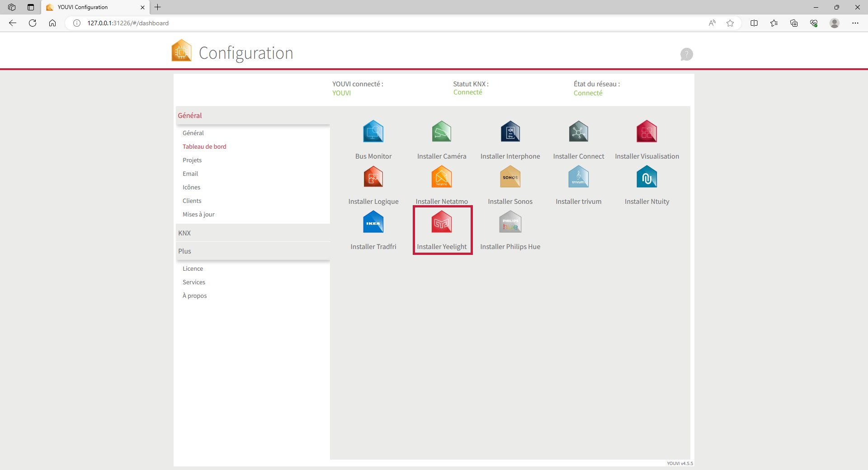
Task: Open browser essentials heart icon
Action: pos(814,23)
